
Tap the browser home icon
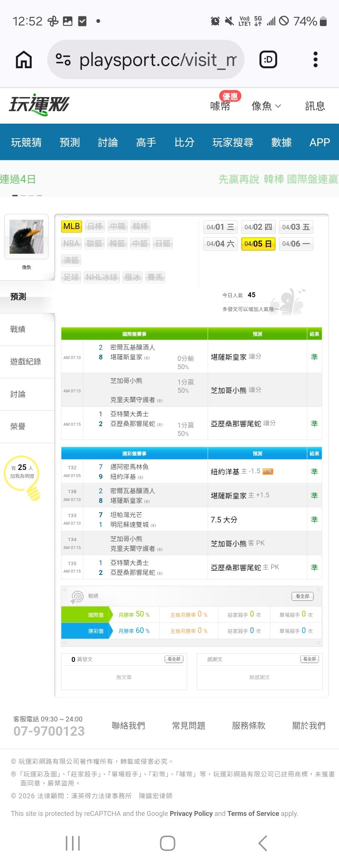click(24, 60)
